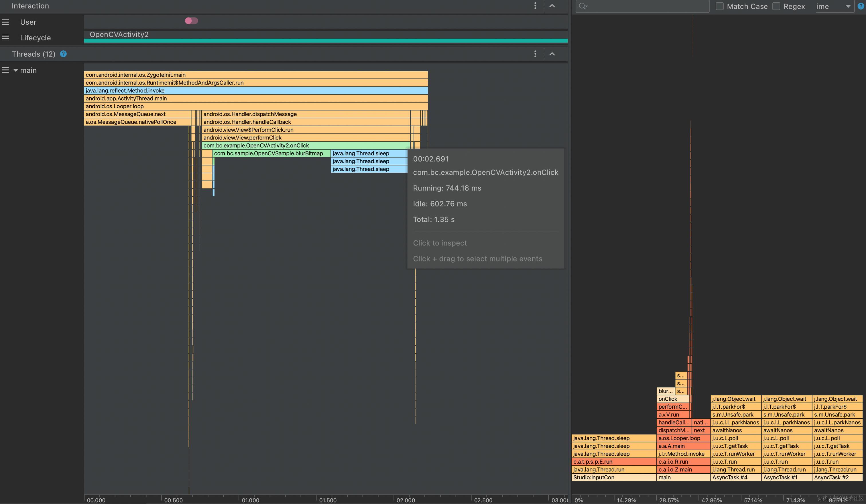This screenshot has width=866, height=504.
Task: Click the search magnifier icon in filter
Action: tap(582, 6)
